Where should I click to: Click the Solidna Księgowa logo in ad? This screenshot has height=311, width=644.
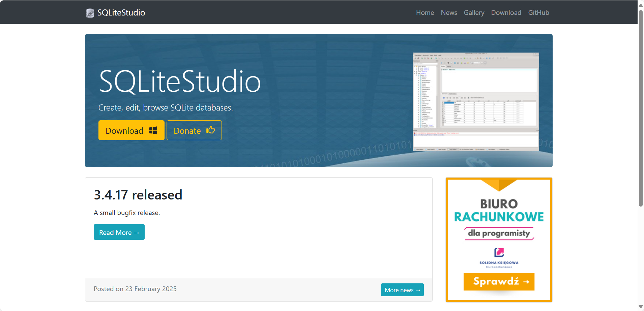click(499, 258)
